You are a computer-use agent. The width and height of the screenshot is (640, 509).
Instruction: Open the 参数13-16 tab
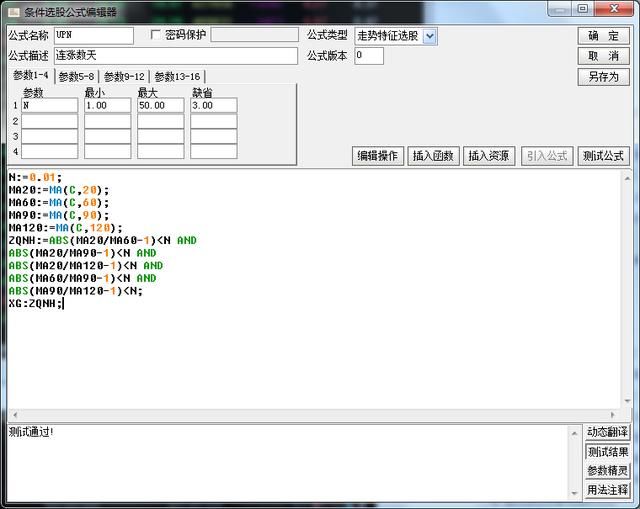pyautogui.click(x=177, y=77)
